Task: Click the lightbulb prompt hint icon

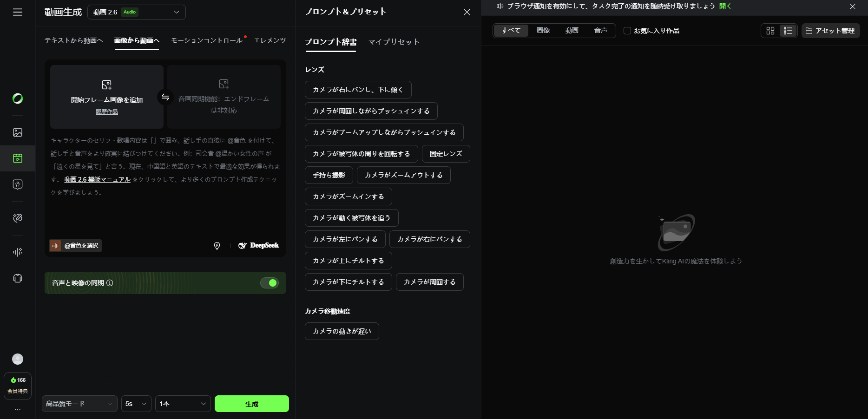Action: coord(217,246)
